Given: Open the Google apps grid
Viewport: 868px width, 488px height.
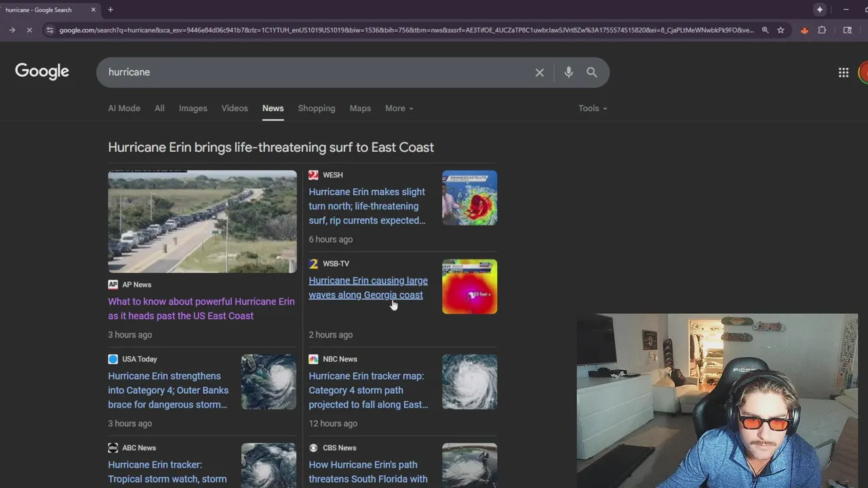Looking at the screenshot, I should tap(844, 73).
